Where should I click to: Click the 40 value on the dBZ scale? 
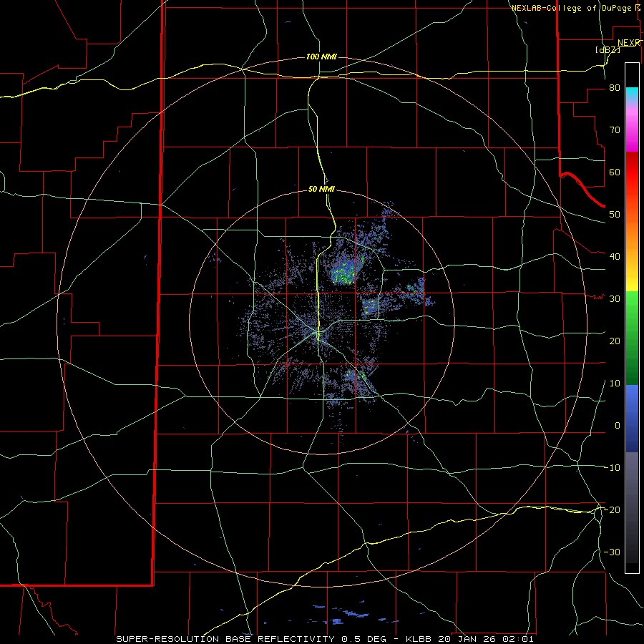point(615,257)
